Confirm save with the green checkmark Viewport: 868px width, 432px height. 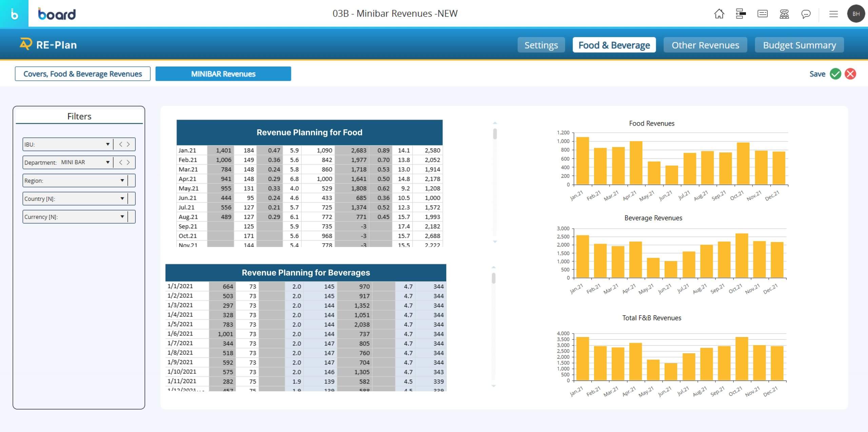[x=835, y=74]
